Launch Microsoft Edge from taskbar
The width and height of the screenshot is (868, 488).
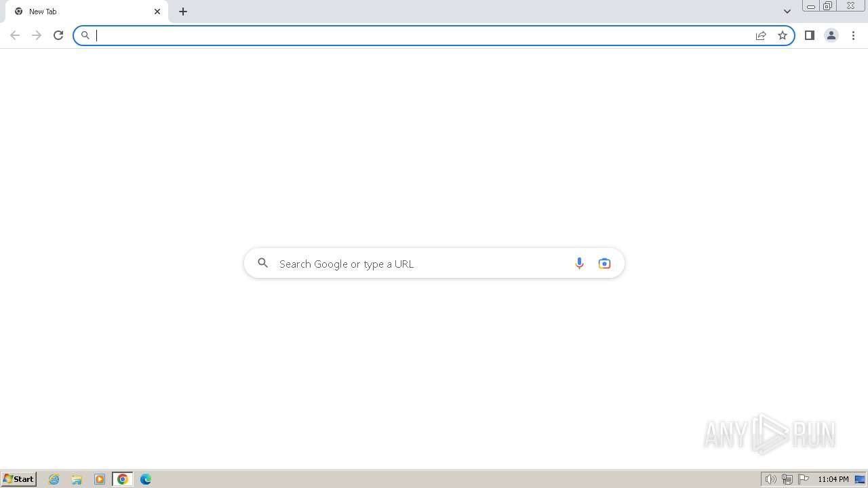point(146,479)
